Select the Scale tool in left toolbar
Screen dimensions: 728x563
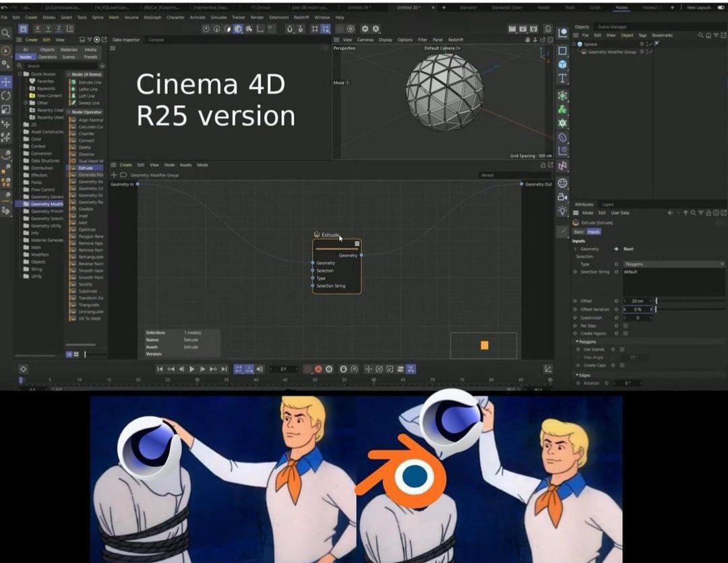click(5, 110)
